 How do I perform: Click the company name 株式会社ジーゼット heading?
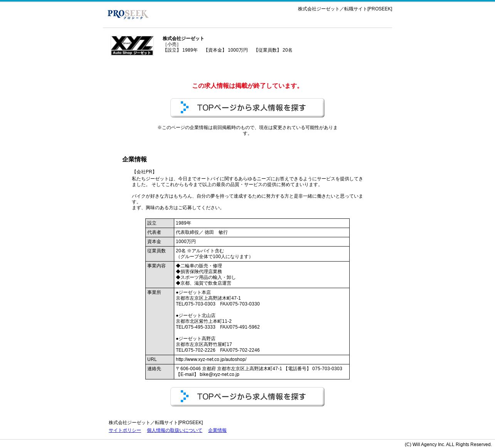pyautogui.click(x=183, y=39)
